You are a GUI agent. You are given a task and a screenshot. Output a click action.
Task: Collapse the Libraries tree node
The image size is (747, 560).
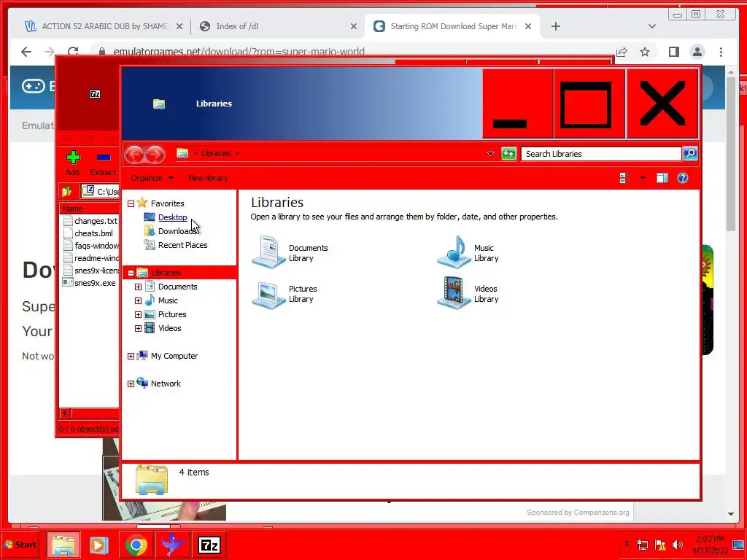(x=131, y=273)
